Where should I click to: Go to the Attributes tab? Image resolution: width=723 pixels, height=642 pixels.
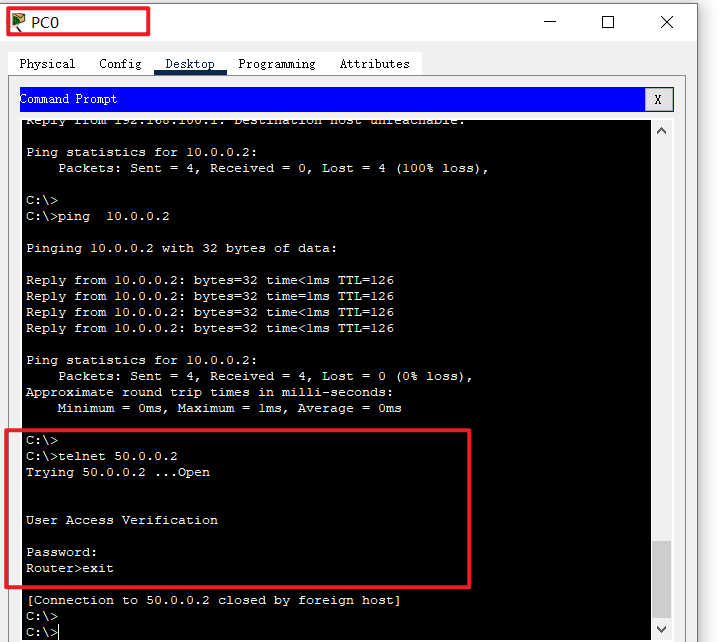point(374,64)
